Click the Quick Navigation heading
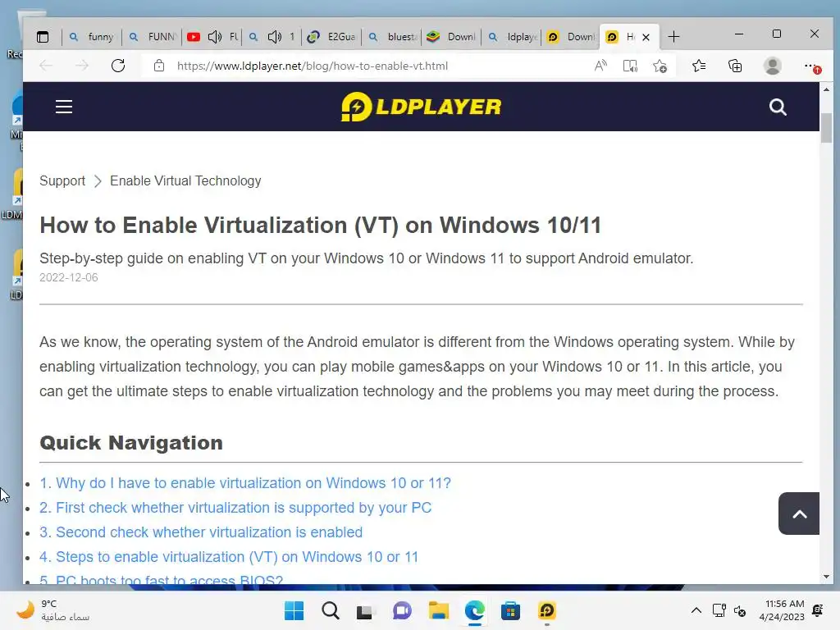The height and width of the screenshot is (630, 840). tap(131, 442)
